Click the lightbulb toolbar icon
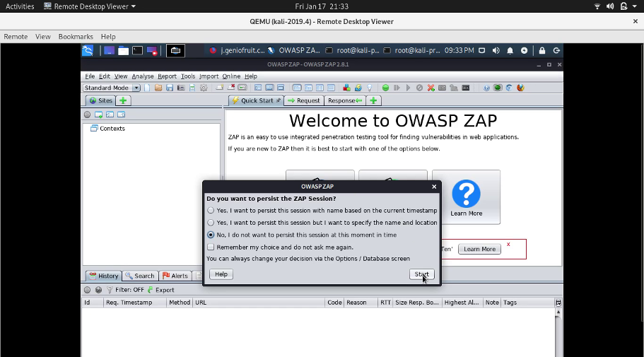This screenshot has width=644, height=357. coord(369,88)
